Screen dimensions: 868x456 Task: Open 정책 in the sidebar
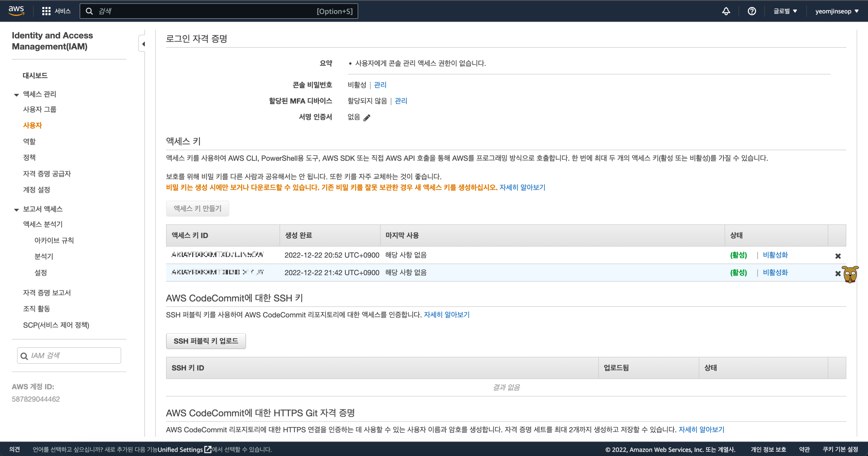point(29,157)
